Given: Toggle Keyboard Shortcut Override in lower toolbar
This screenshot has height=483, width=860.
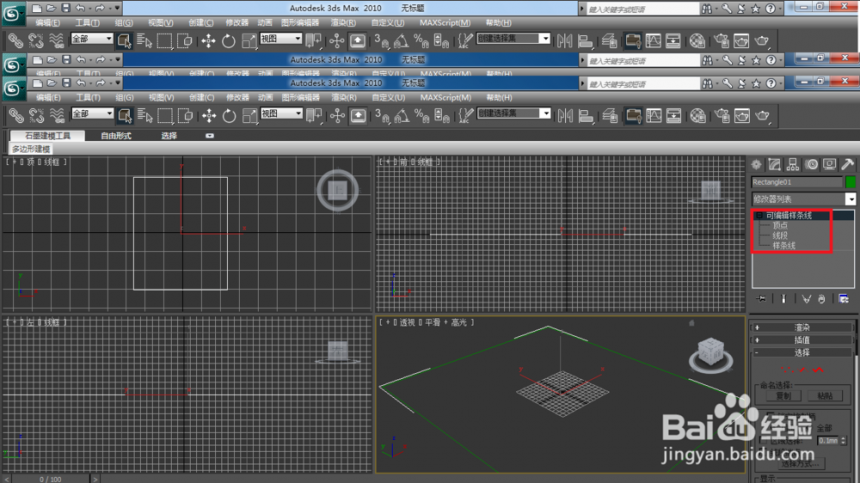Looking at the screenshot, I should click(358, 116).
